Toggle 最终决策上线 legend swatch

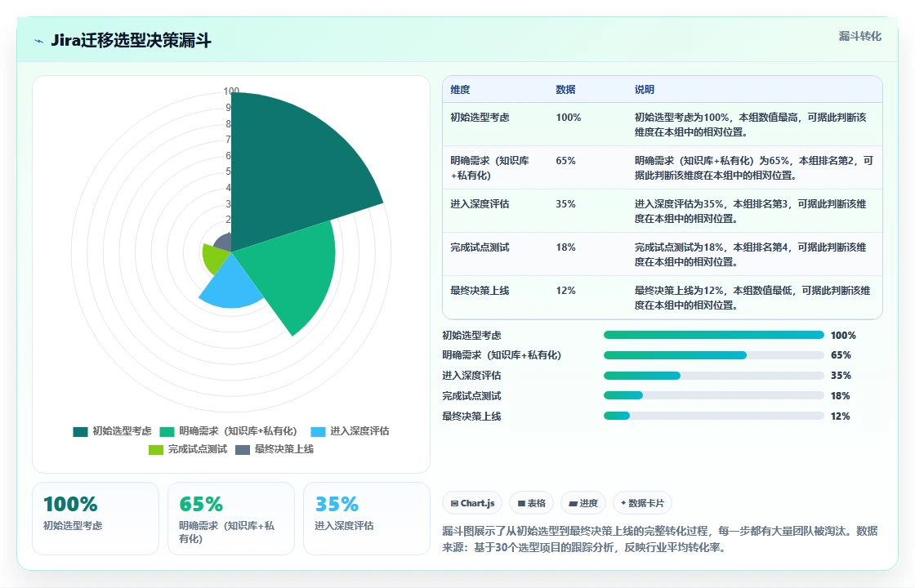[x=242, y=450]
